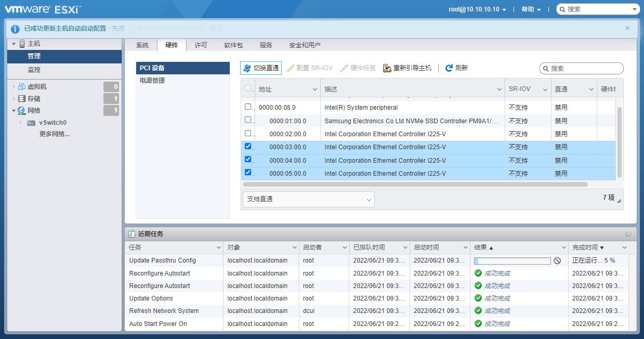Image resolution: width=644 pixels, height=339 pixels.
Task: Uncheck device 0000:03:00.0 checkbox
Action: (x=248, y=146)
